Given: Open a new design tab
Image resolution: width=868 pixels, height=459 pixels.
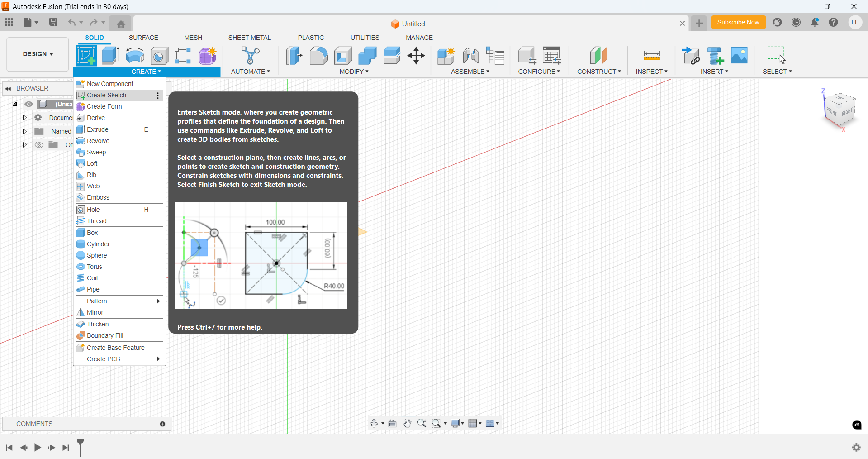Looking at the screenshot, I should point(699,23).
